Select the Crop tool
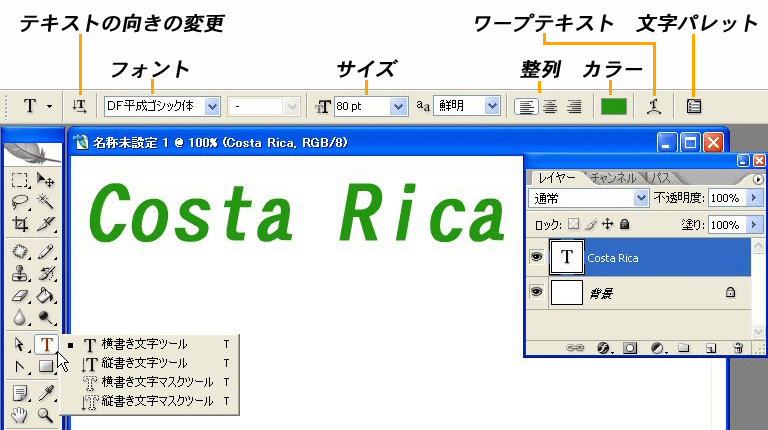Viewport: 768px width, 430px height. pyautogui.click(x=20, y=224)
